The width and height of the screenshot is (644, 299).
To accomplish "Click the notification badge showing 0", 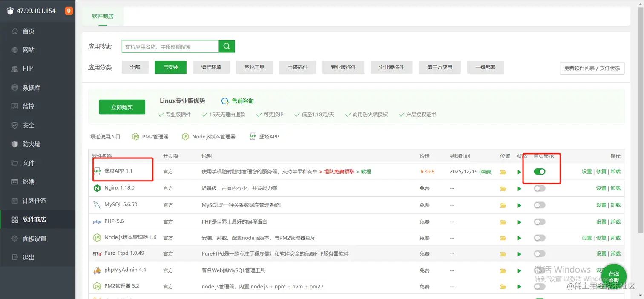I will [x=69, y=11].
